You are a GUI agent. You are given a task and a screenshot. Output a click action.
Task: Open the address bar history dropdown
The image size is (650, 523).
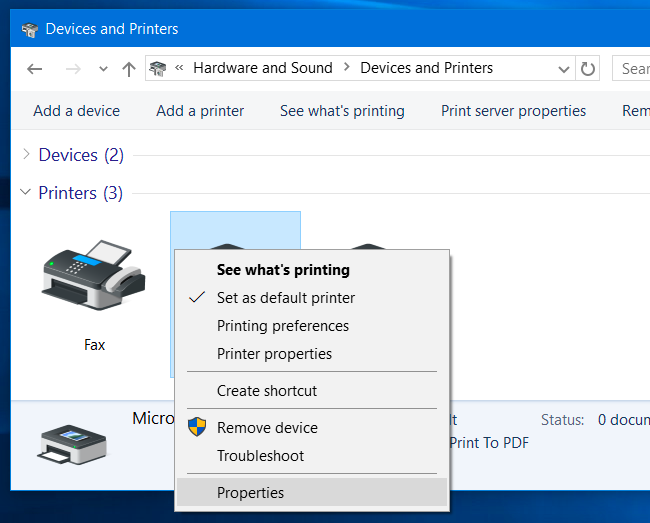point(564,69)
